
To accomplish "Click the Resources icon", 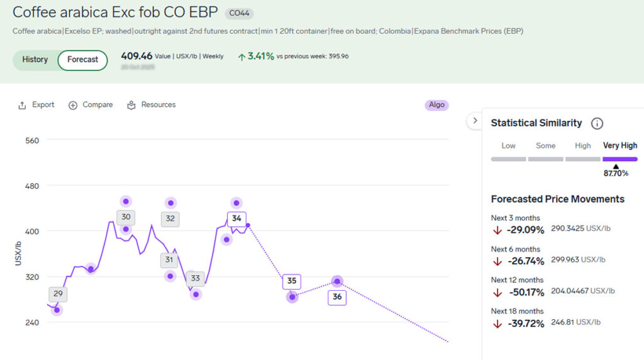I will click(x=131, y=105).
